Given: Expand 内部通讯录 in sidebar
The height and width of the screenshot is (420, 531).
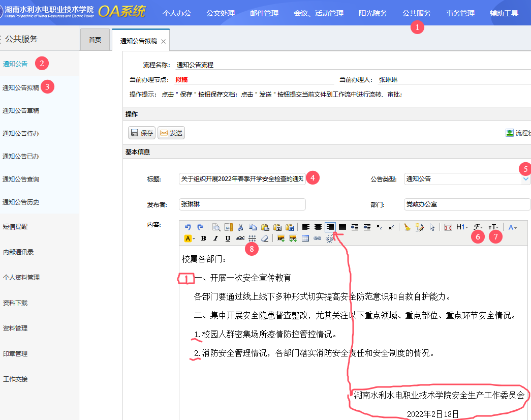Looking at the screenshot, I should pyautogui.click(x=18, y=252).
